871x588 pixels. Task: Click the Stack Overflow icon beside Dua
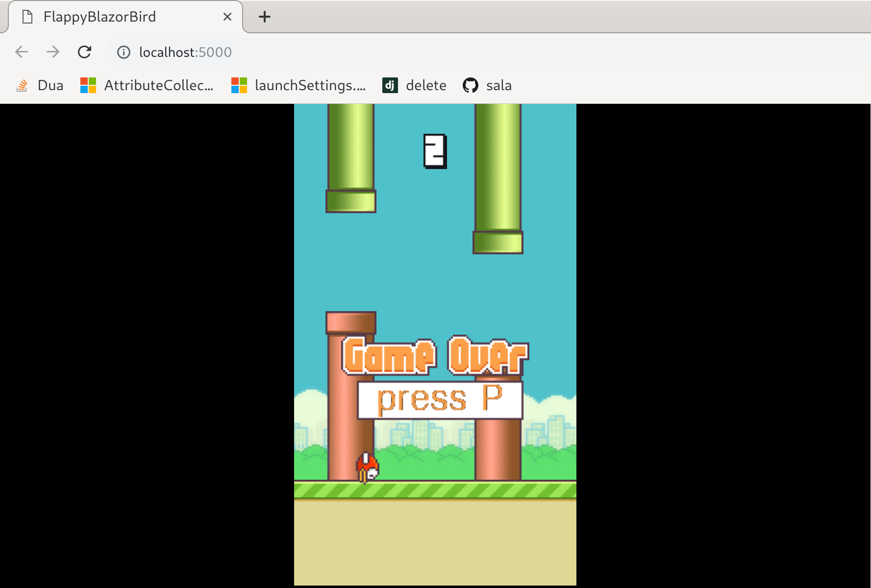click(22, 86)
